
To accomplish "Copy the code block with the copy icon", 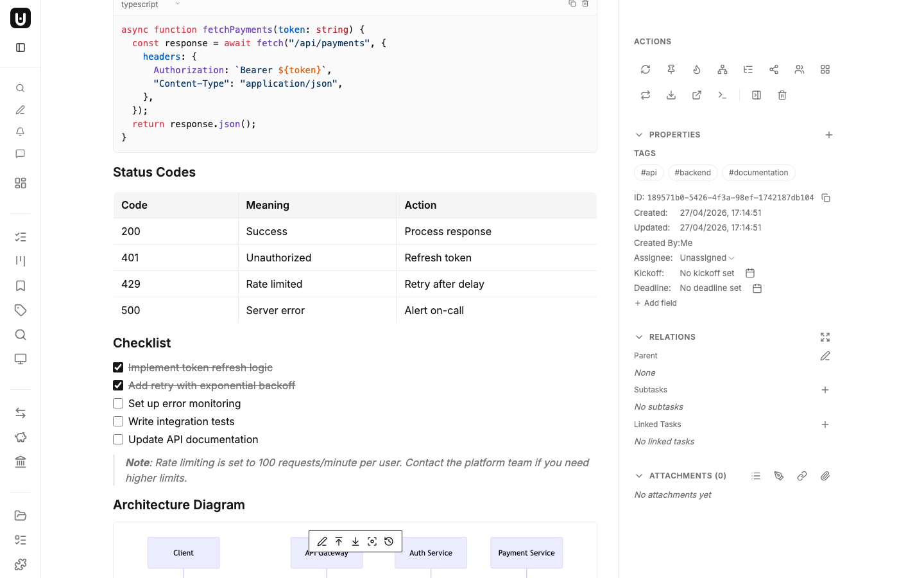I will coord(572,4).
